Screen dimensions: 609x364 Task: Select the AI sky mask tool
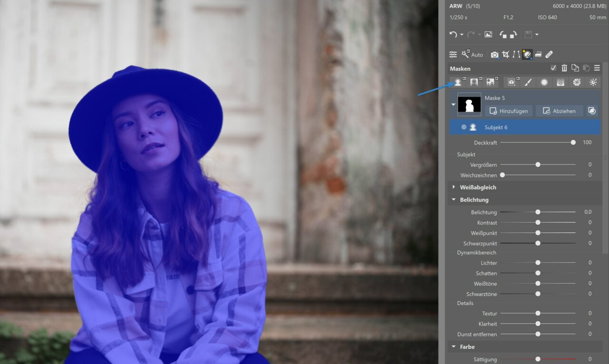point(491,82)
